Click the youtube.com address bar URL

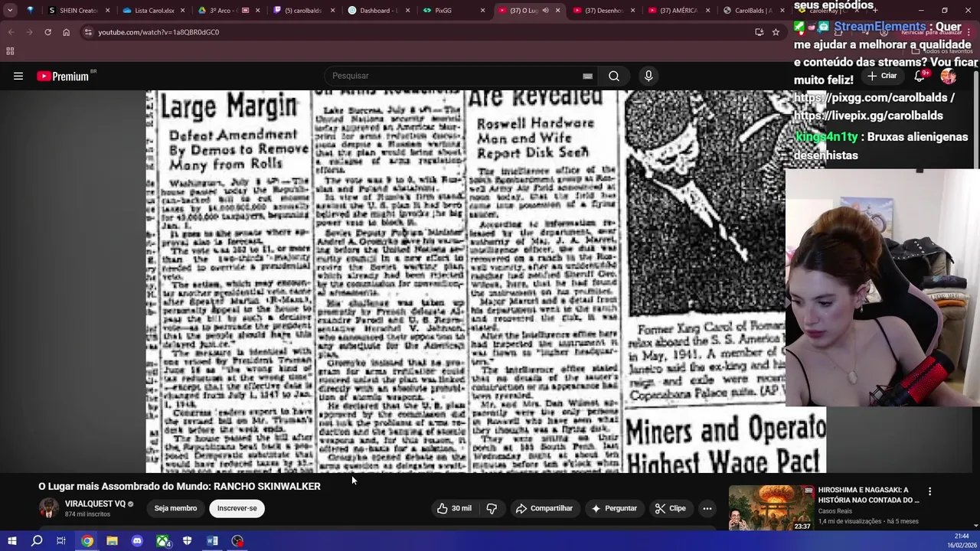click(158, 32)
